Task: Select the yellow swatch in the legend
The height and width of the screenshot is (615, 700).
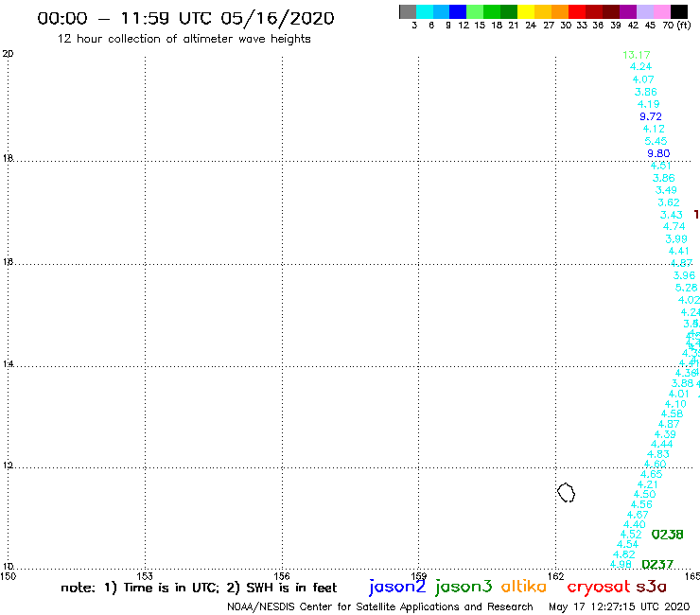Action: pos(526,11)
